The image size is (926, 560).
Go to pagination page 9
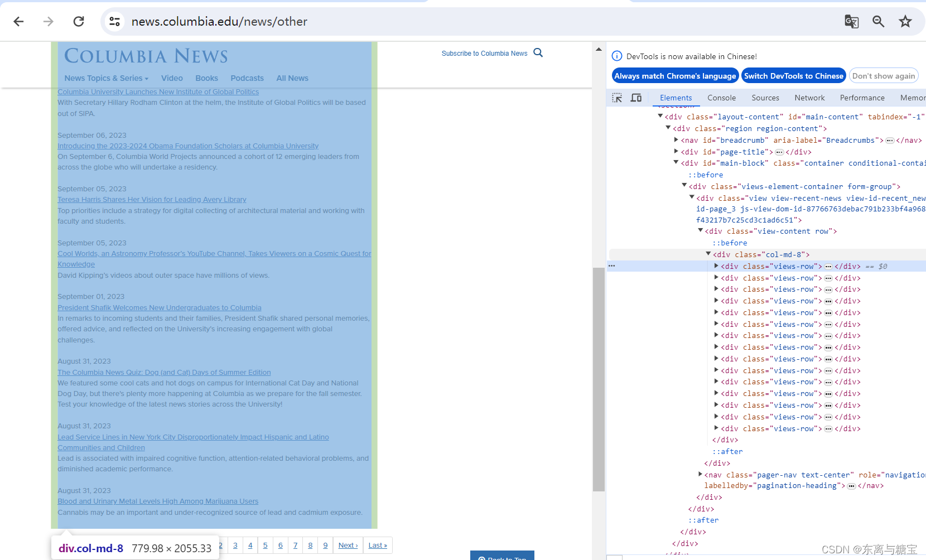tap(326, 545)
